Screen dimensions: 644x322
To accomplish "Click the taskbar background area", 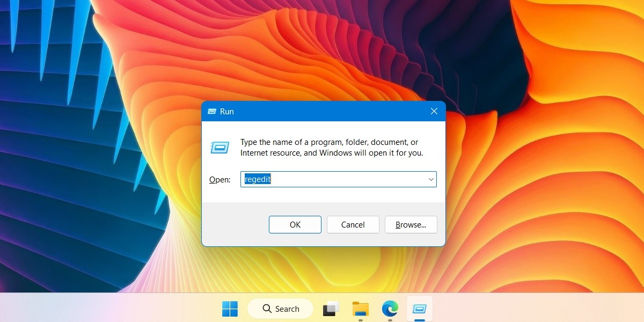I will [x=510, y=309].
